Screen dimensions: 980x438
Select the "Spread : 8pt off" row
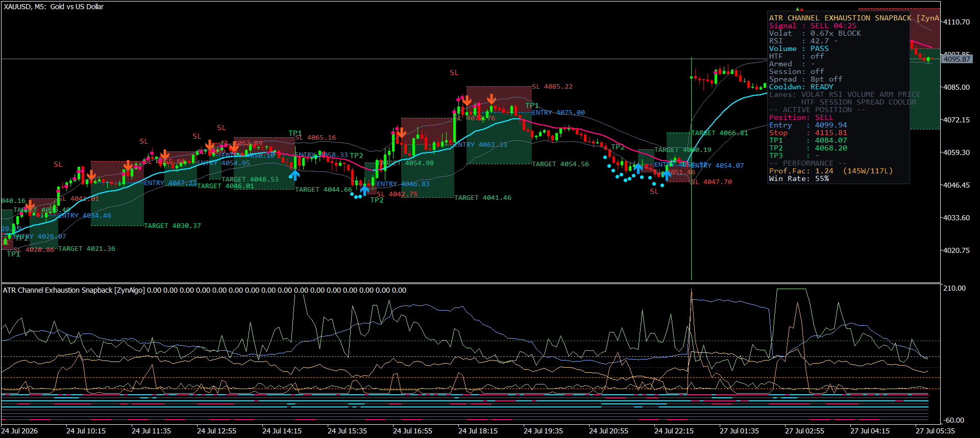(x=805, y=79)
